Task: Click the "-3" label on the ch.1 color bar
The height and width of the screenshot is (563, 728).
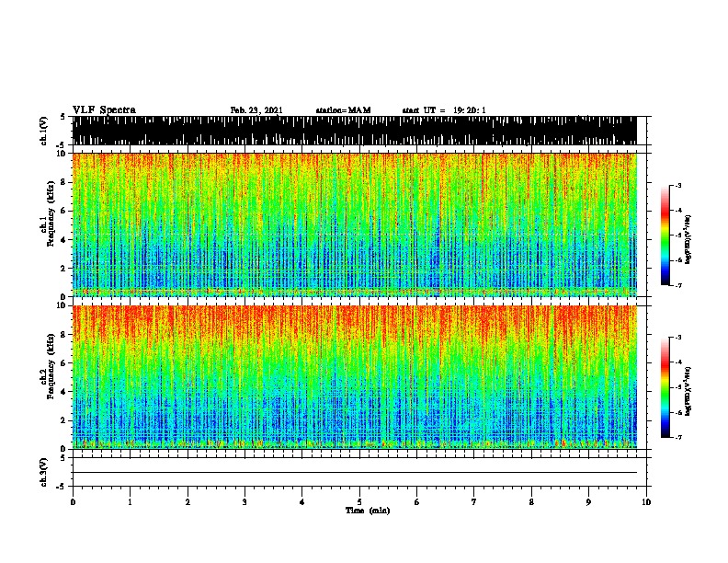Action: [x=677, y=185]
